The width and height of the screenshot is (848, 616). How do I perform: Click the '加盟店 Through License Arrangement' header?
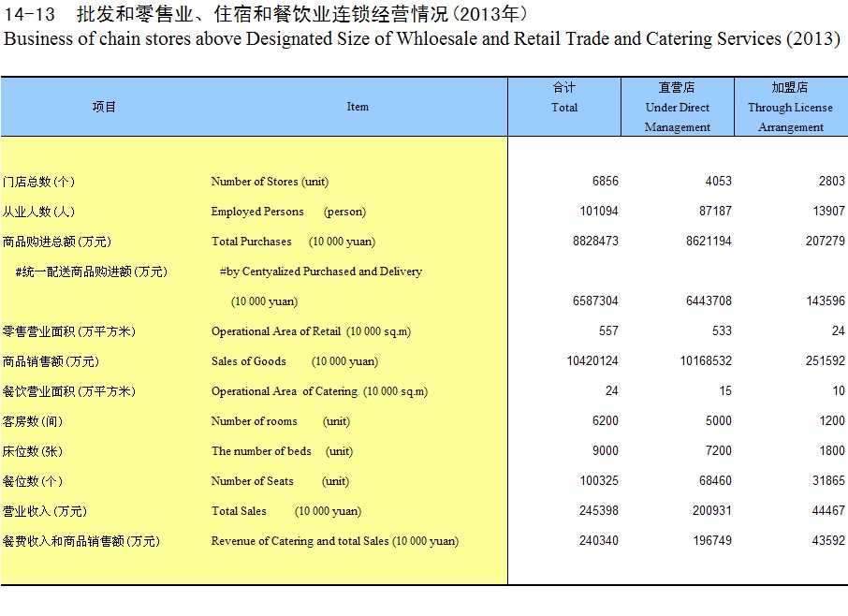790,107
